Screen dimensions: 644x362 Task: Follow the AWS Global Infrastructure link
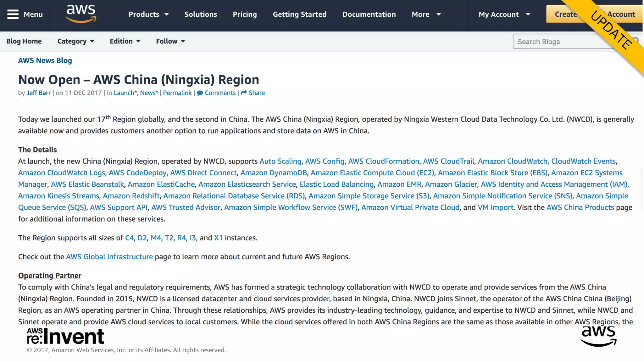click(x=109, y=257)
